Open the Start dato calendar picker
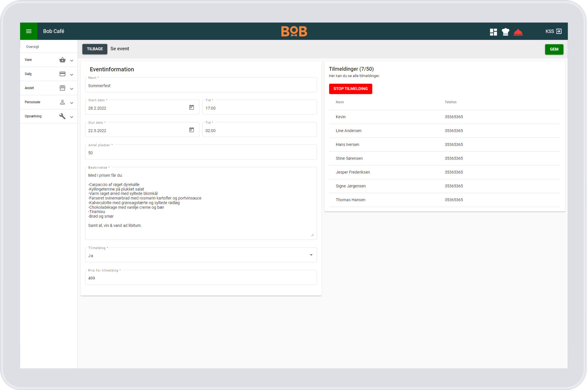 192,107
